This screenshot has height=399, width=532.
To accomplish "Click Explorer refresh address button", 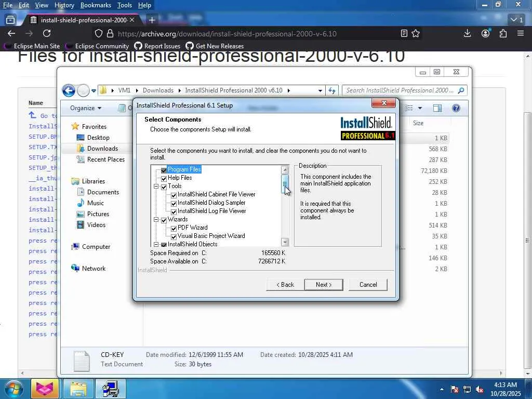I will (x=332, y=90).
